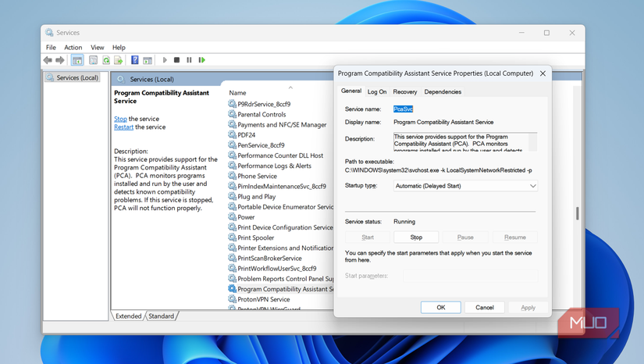Click the blue Help toolbar icon
The width and height of the screenshot is (644, 364).
[x=134, y=60]
